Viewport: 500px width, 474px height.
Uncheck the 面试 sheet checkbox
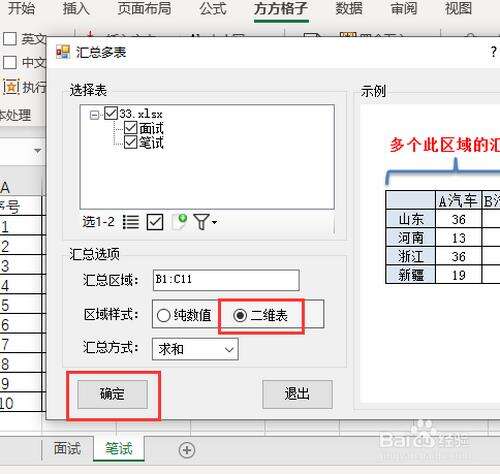click(130, 128)
